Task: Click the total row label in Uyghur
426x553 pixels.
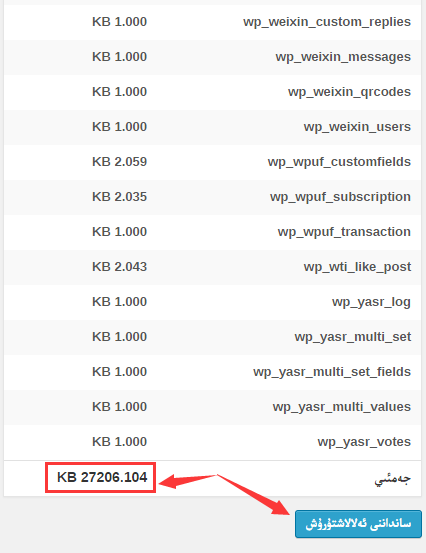Action: click(392, 479)
